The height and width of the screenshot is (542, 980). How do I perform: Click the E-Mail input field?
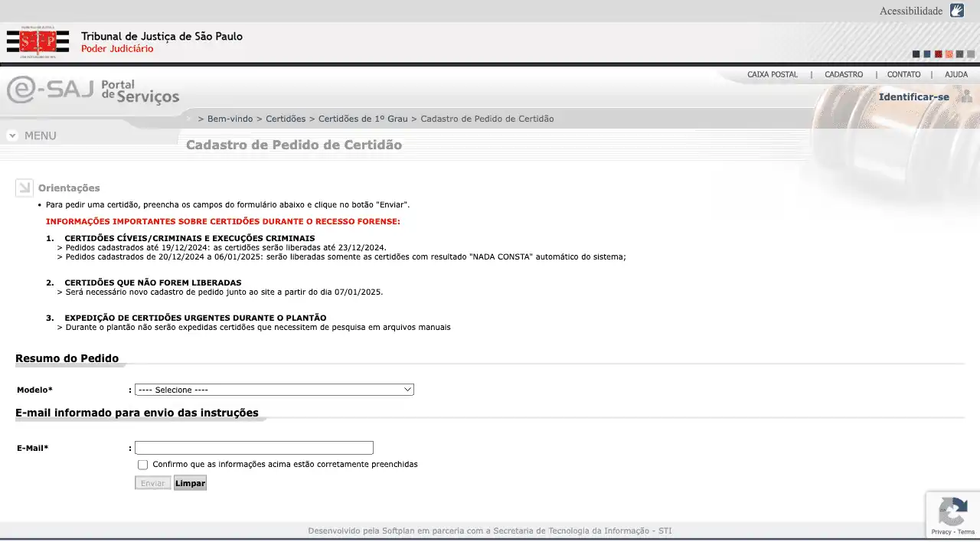[x=253, y=448]
